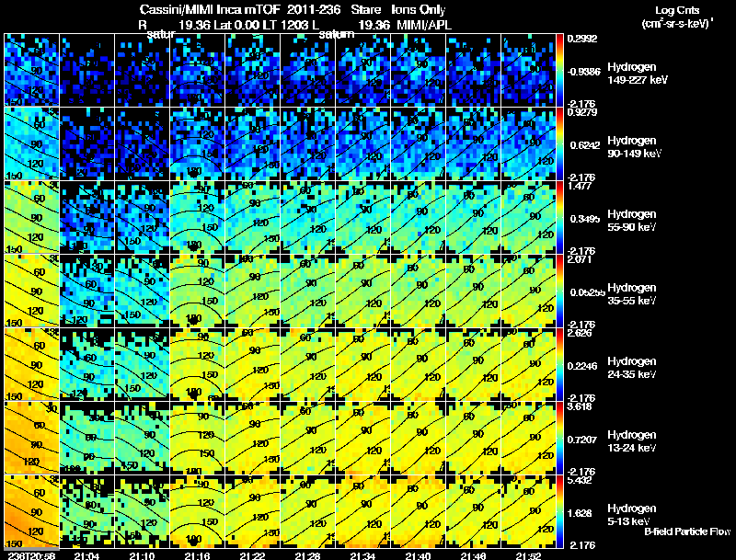
Task: Select the 21:46 time axis label
Action: click(x=473, y=555)
